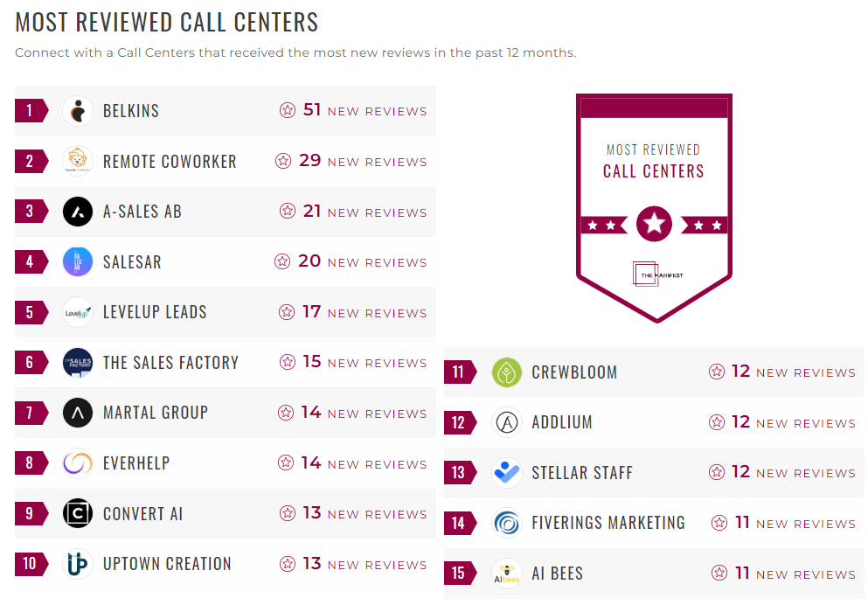Click the EverHelp circular logo
This screenshot has height=605, width=868.
(78, 463)
